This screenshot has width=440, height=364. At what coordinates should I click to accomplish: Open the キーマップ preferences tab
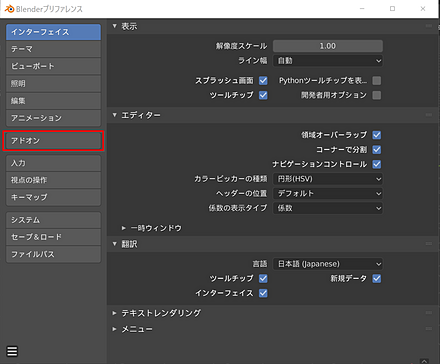point(53,197)
